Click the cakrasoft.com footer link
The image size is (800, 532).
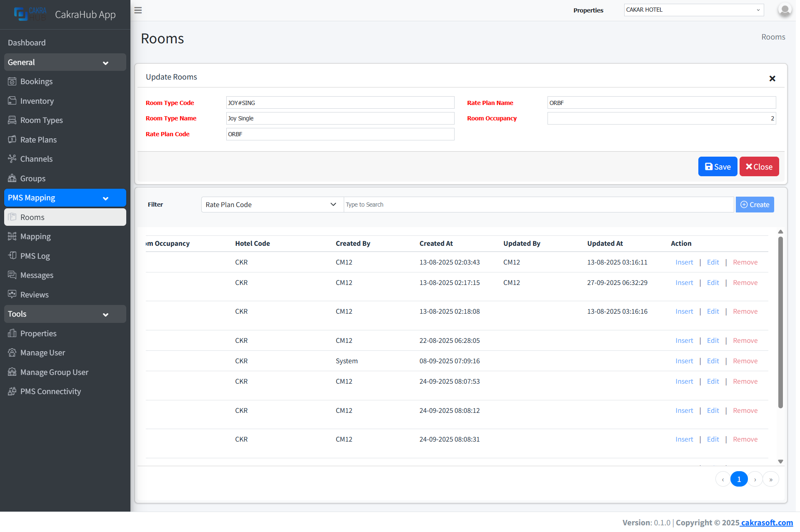tap(766, 522)
